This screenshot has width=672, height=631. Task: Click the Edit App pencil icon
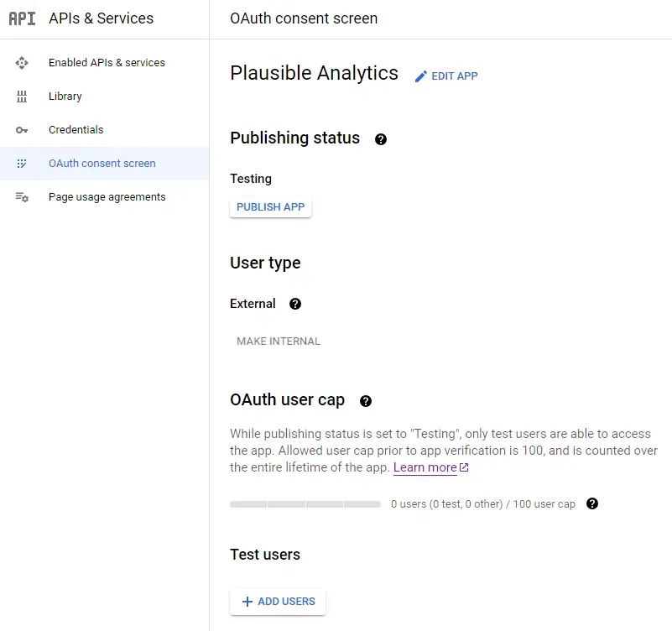point(421,76)
